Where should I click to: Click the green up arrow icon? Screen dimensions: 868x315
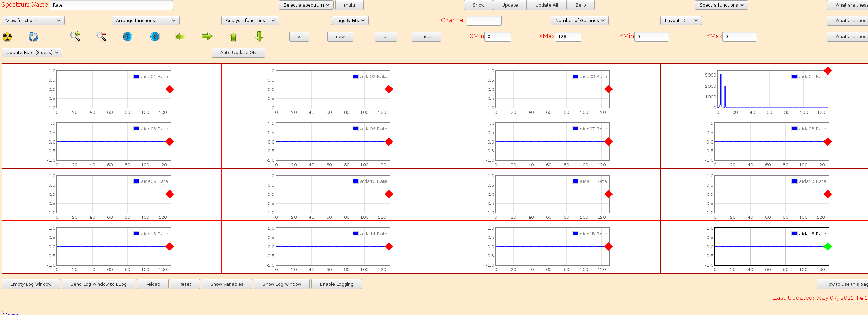(234, 37)
